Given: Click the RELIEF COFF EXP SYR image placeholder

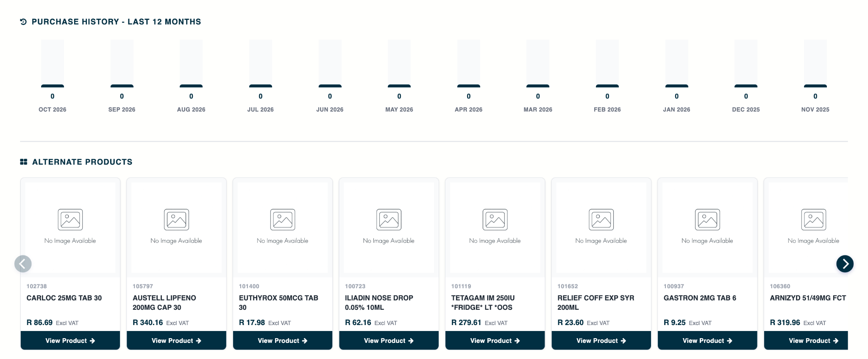Looking at the screenshot, I should click(601, 227).
